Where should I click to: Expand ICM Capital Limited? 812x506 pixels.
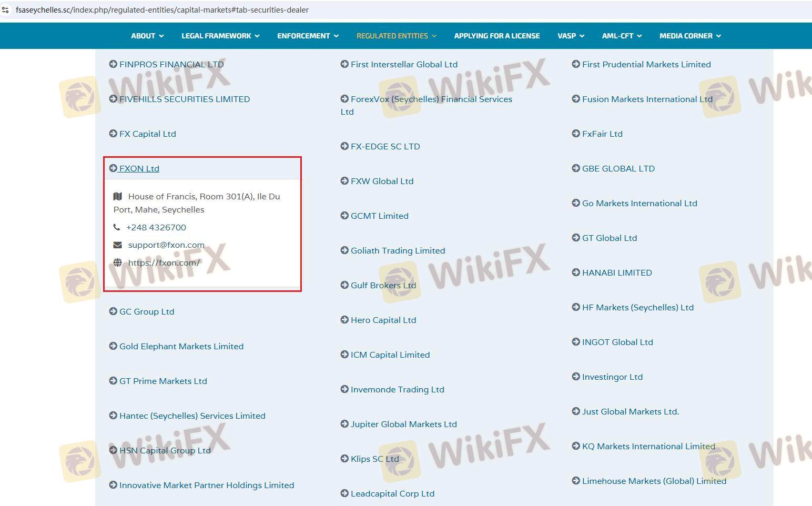[x=385, y=355]
